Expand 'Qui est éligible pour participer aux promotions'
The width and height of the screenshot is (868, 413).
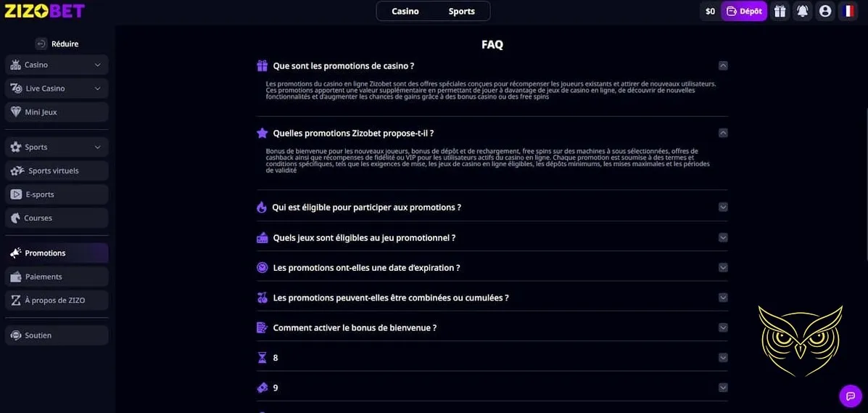(x=722, y=207)
